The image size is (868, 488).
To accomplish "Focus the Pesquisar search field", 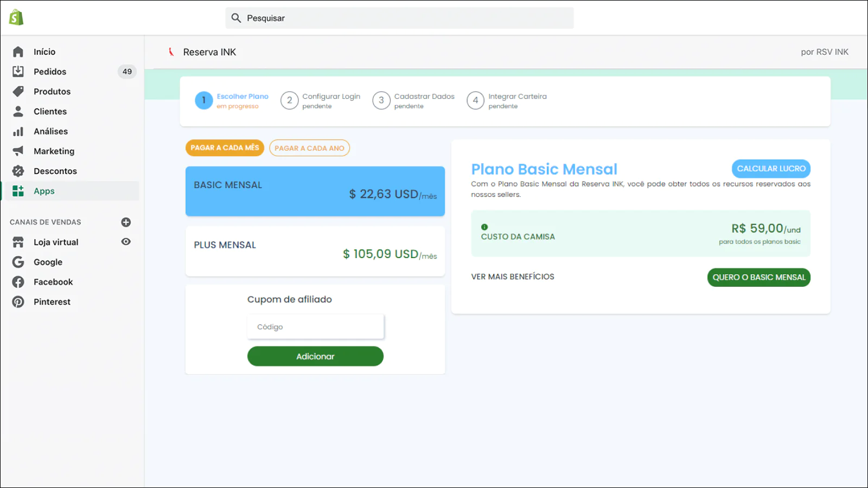I will 399,18.
